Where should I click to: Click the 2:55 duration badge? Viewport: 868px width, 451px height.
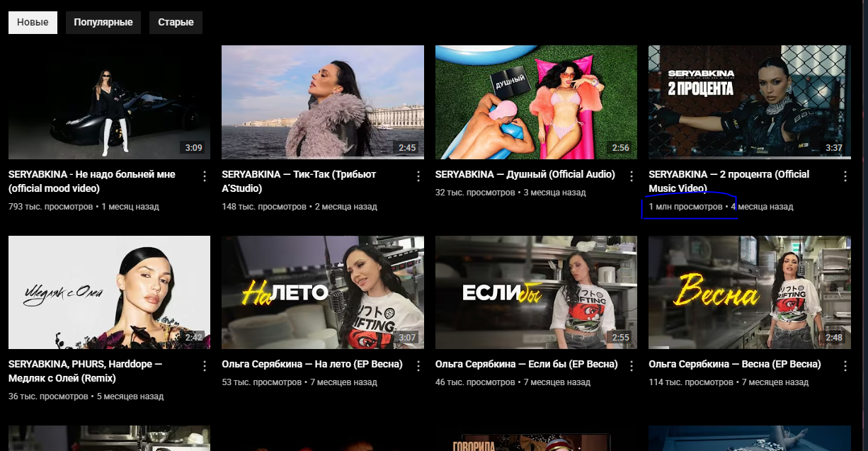620,338
